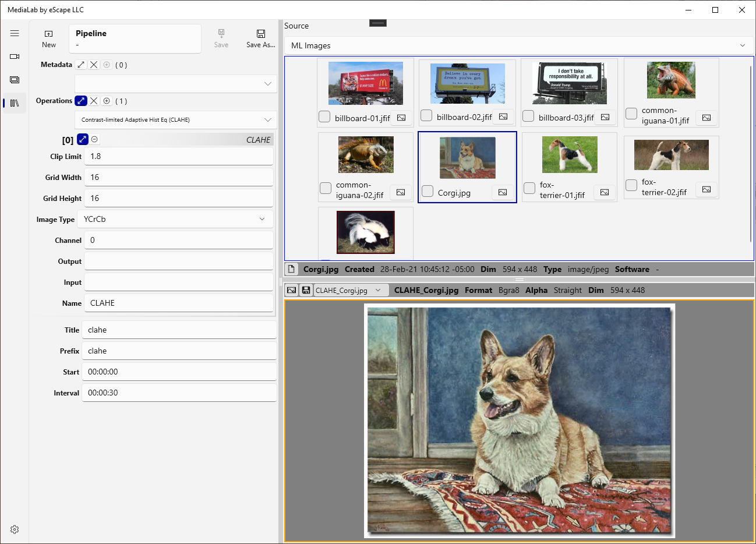Image resolution: width=756 pixels, height=544 pixels.
Task: Click the Grid Width field
Action: [179, 177]
